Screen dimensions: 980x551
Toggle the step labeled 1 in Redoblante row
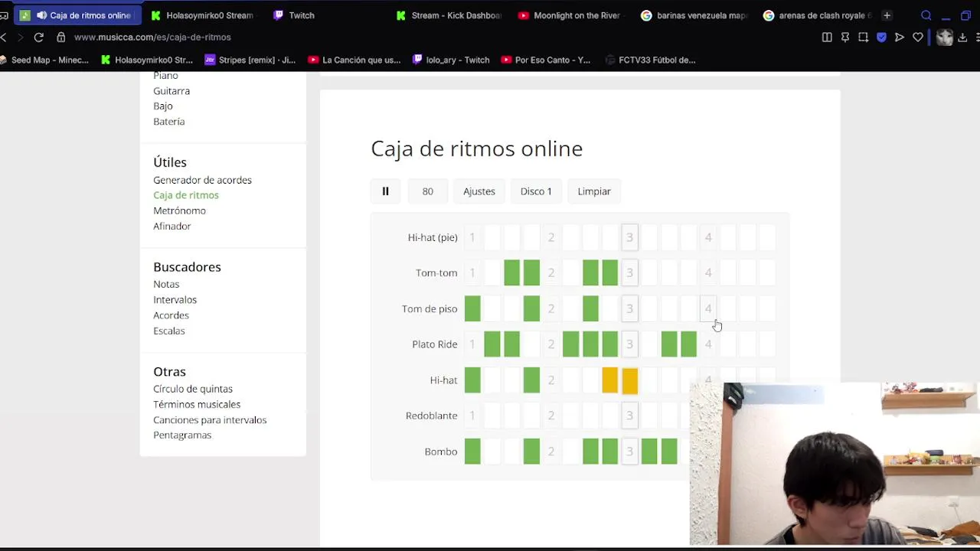tap(472, 416)
